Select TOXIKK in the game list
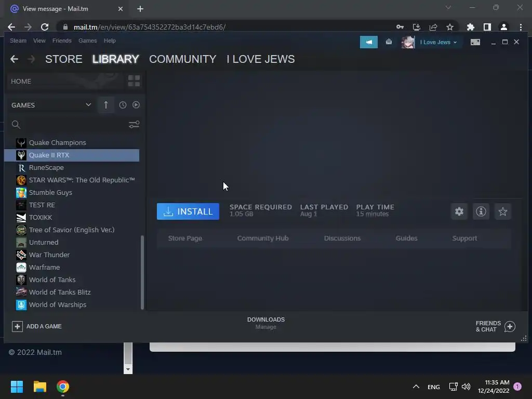This screenshot has height=399, width=532. [x=72, y=217]
